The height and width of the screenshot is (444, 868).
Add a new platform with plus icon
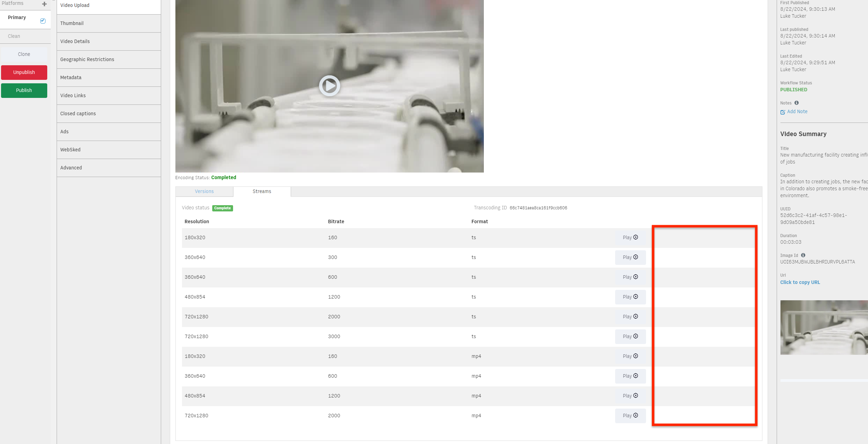[x=44, y=4]
